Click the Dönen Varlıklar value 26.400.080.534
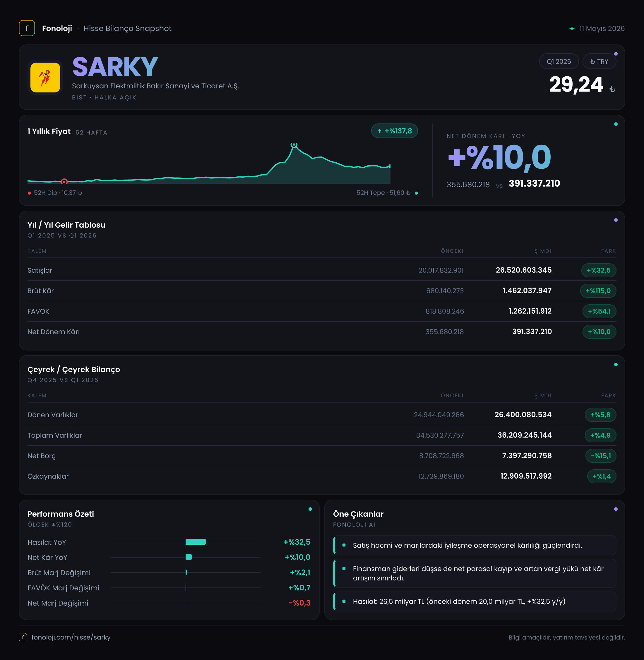This screenshot has width=644, height=660. click(523, 415)
